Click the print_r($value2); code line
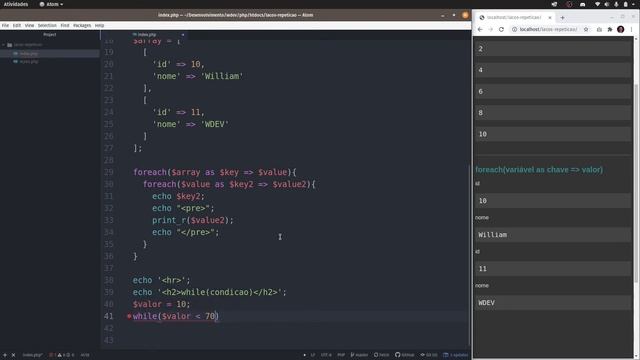Image resolution: width=640 pixels, height=360 pixels. coord(193,220)
